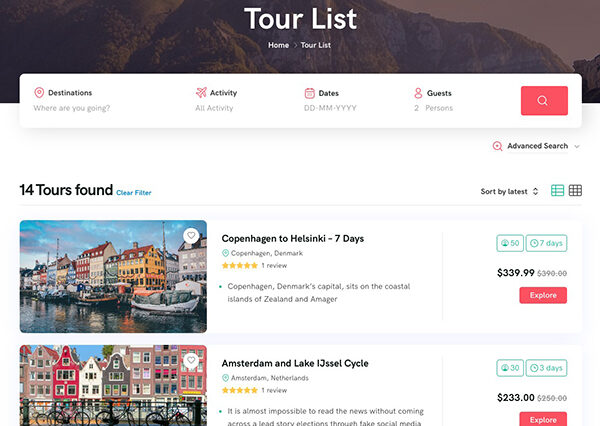The width and height of the screenshot is (600, 426).
Task: Toggle wishlist heart on Amsterdam tour
Action: [x=191, y=360]
